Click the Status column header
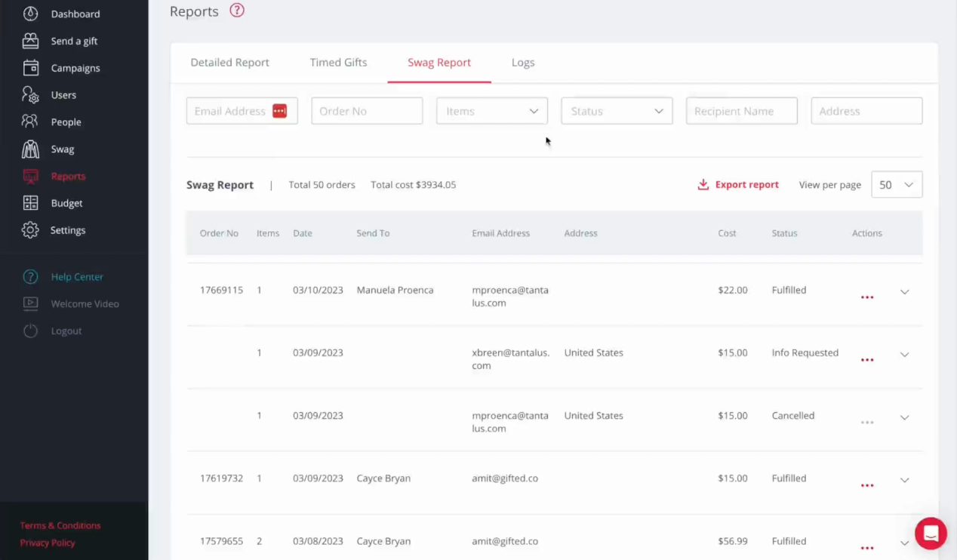Image resolution: width=957 pixels, height=560 pixels. [784, 233]
